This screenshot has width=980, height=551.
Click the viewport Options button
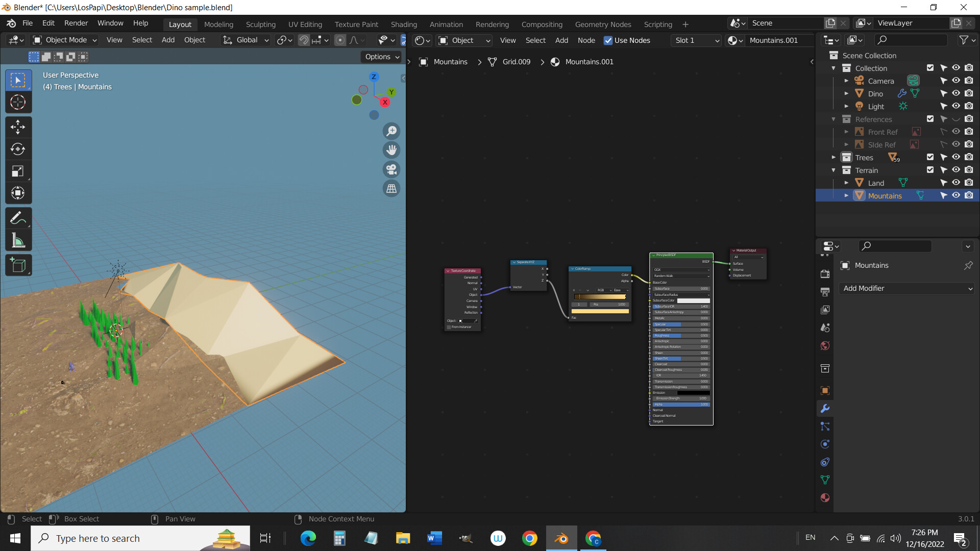click(382, 57)
